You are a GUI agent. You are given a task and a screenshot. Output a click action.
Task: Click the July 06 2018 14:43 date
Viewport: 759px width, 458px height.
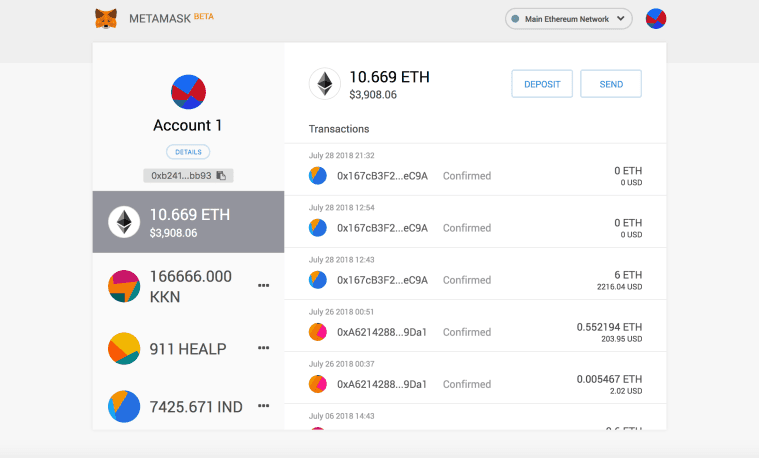click(x=341, y=416)
